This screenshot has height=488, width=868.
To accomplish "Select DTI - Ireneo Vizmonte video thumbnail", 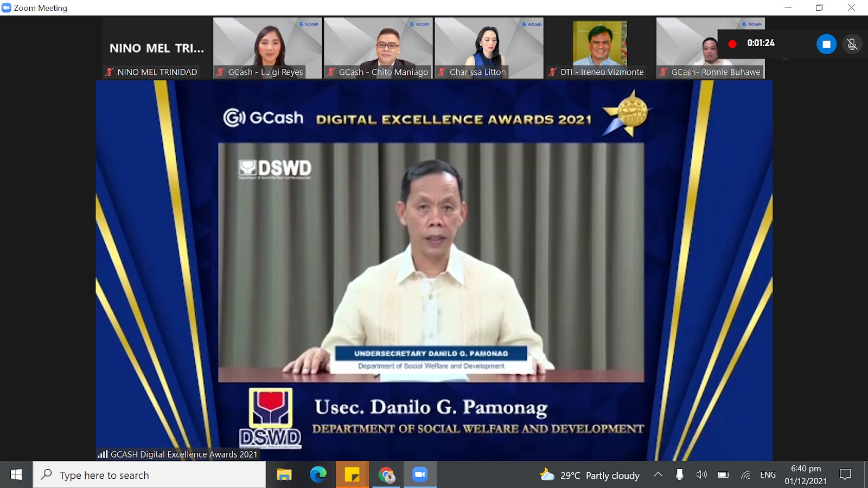I will click(600, 48).
